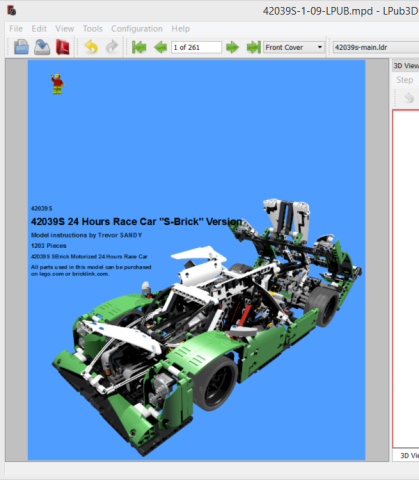Open the Configuration menu
This screenshot has width=419, height=480.
(137, 29)
